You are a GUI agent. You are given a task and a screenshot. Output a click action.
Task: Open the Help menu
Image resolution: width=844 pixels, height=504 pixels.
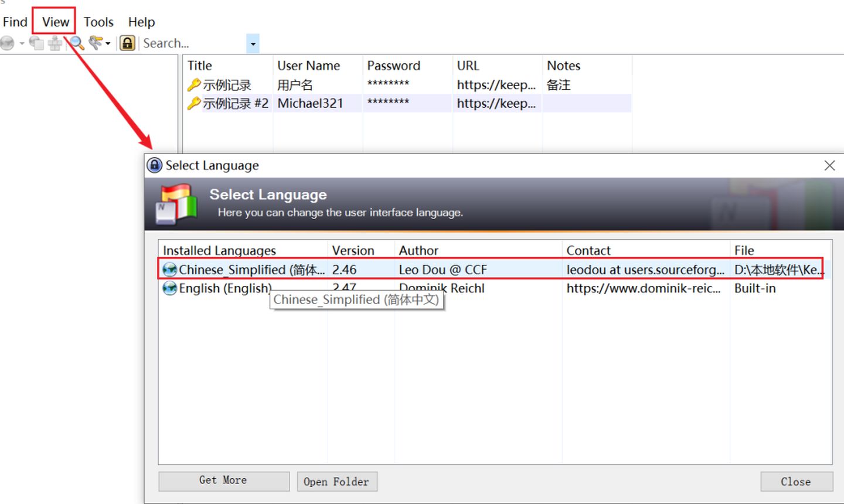point(141,22)
